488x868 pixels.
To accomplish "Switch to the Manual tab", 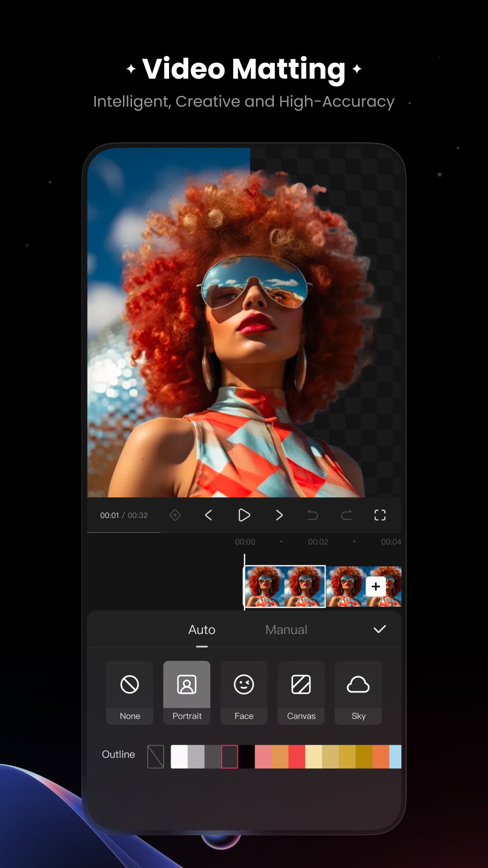I will click(286, 630).
